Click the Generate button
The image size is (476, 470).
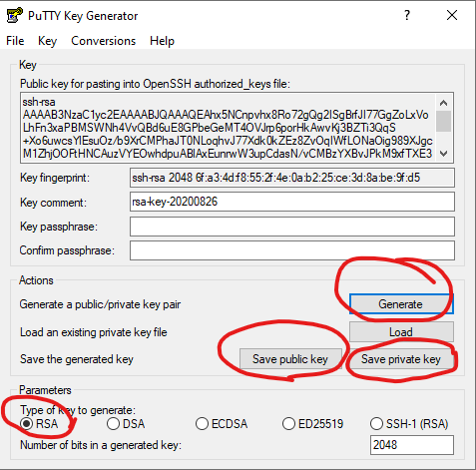401,304
